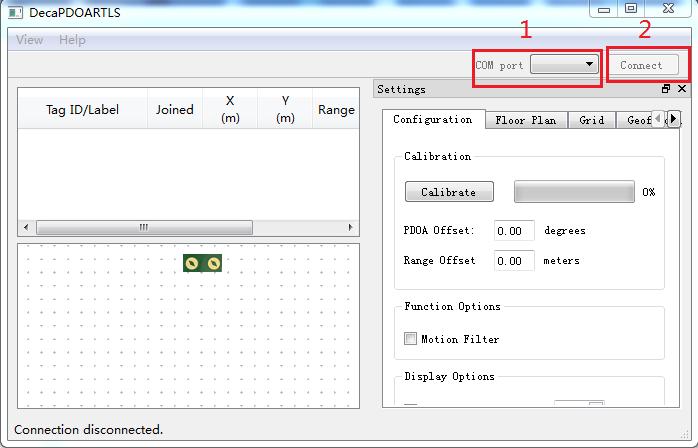
Task: Enable the Motion Filter checkbox
Action: point(410,339)
